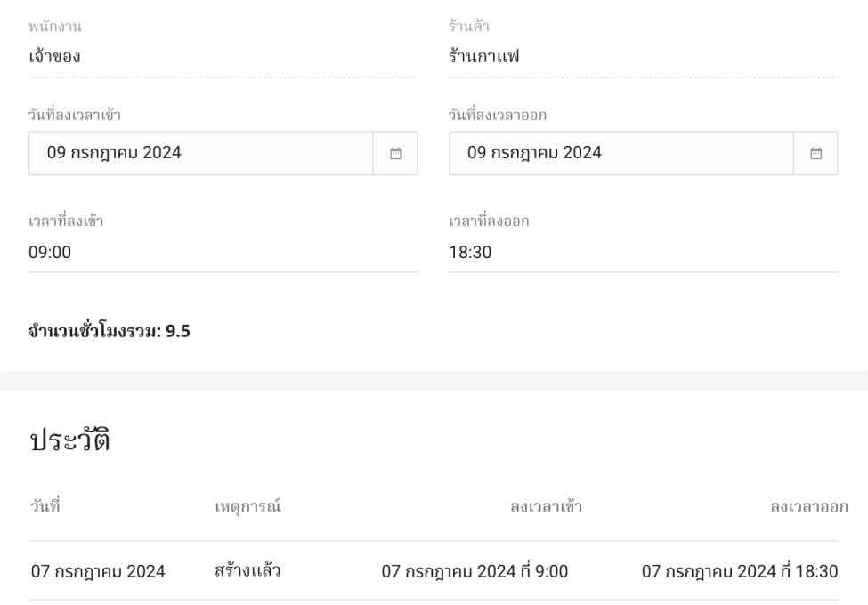Click the วันที่ column header
This screenshot has width=868, height=605.
[x=45, y=506]
